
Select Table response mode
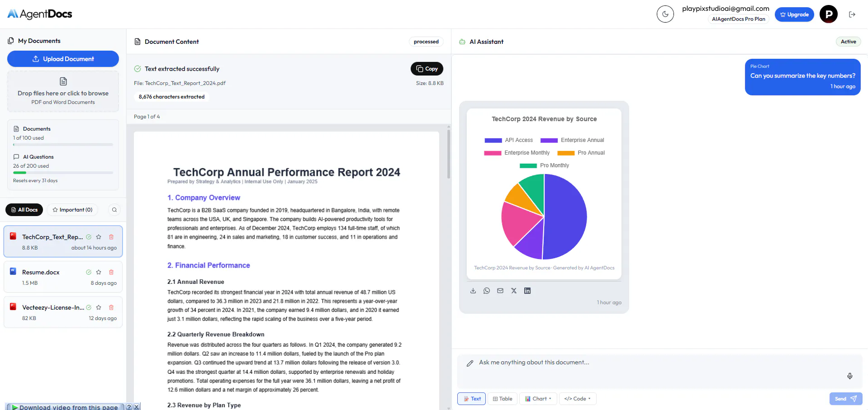tap(503, 399)
